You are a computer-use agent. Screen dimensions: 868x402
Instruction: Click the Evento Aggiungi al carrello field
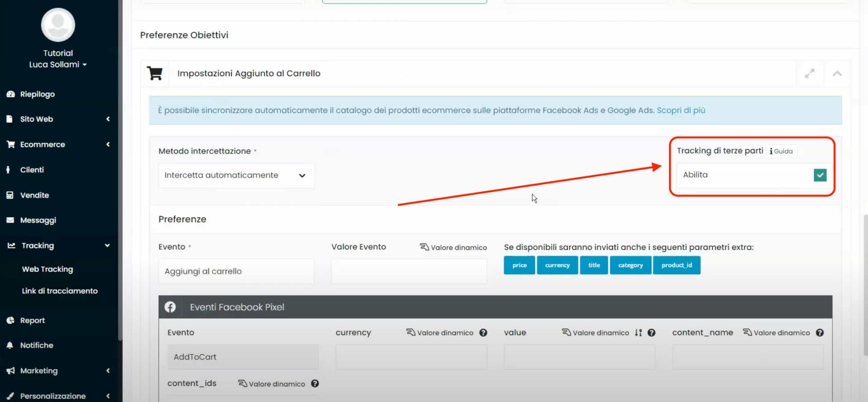pos(236,271)
